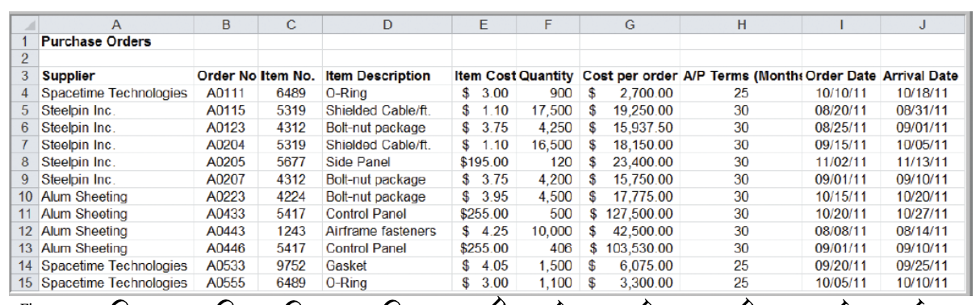
Task: Click the arrival date 10/18/11
Action: click(920, 93)
